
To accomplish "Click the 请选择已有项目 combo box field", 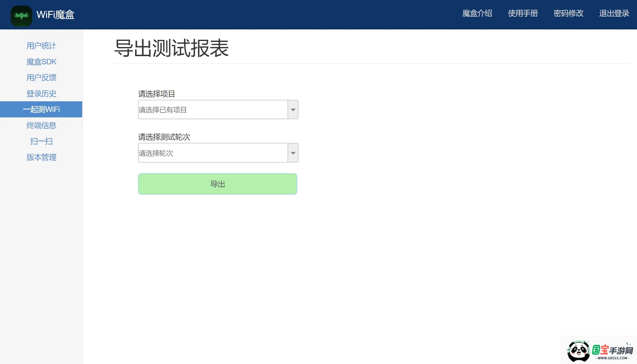I will coord(213,110).
